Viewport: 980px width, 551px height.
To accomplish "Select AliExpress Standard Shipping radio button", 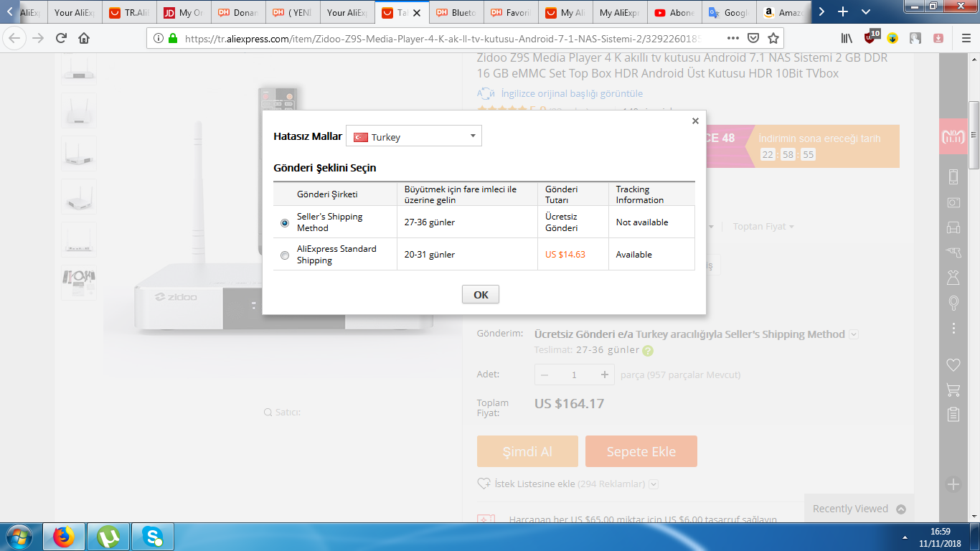I will tap(285, 255).
